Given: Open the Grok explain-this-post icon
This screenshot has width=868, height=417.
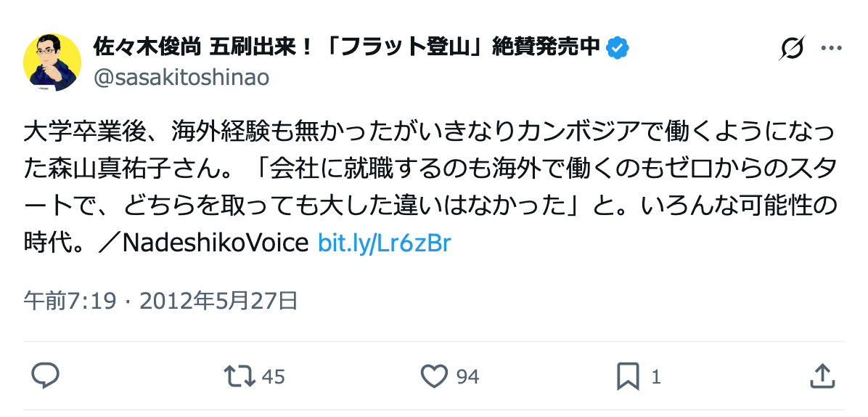Looking at the screenshot, I should click(x=792, y=49).
